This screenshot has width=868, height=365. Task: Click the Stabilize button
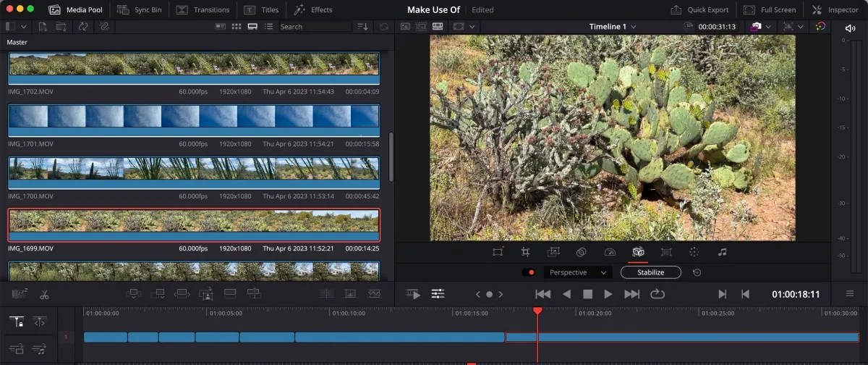click(x=651, y=272)
